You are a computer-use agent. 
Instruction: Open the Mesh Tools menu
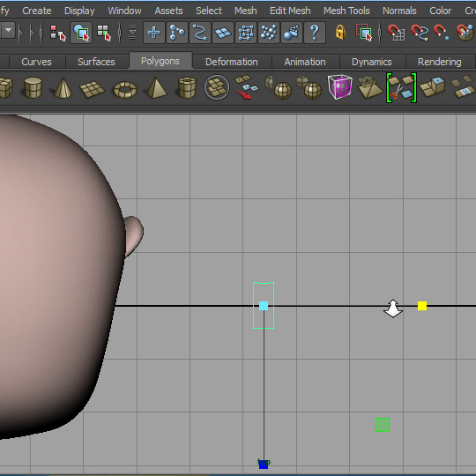pos(346,11)
